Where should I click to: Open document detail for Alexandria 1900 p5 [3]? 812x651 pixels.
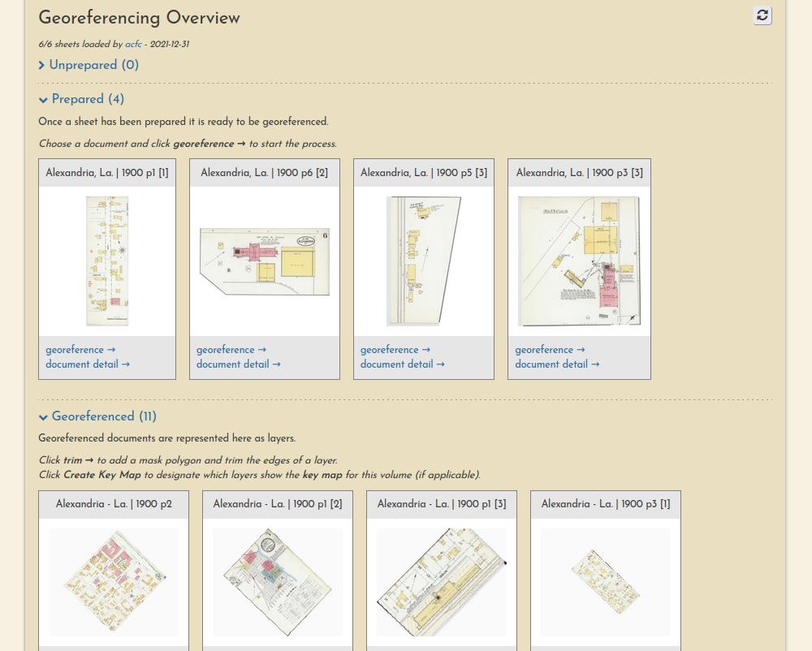point(402,364)
